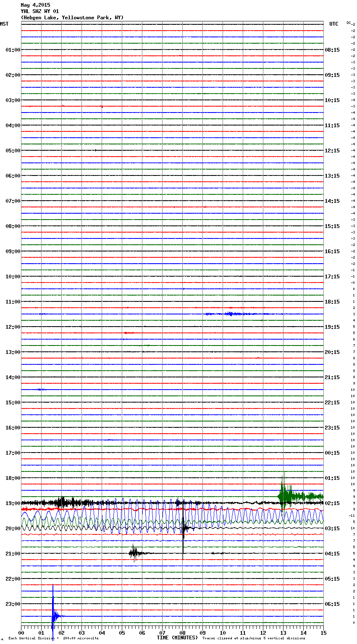Click the 22:15 UTC time label
Viewport: 357px width, 644px height.
pyautogui.click(x=332, y=403)
